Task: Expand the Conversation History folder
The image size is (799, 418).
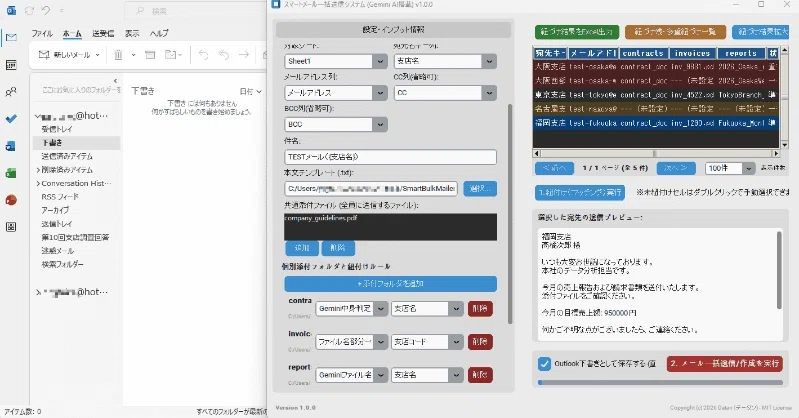Action: [38, 183]
